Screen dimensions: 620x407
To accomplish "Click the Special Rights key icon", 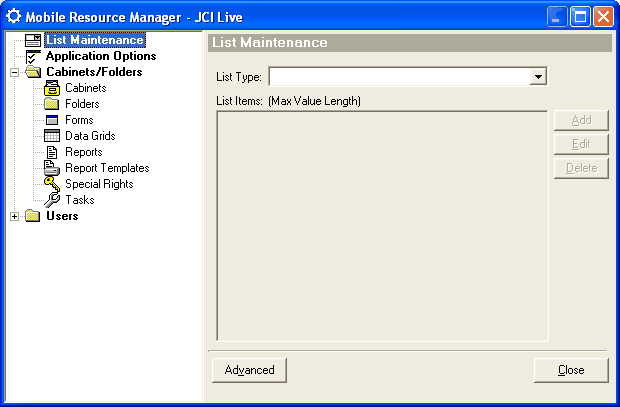I will point(52,184).
